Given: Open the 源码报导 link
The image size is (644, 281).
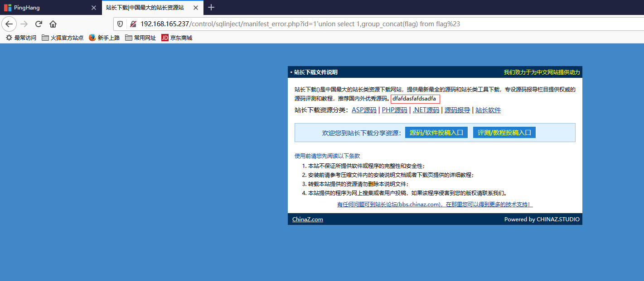Looking at the screenshot, I should [x=457, y=110].
